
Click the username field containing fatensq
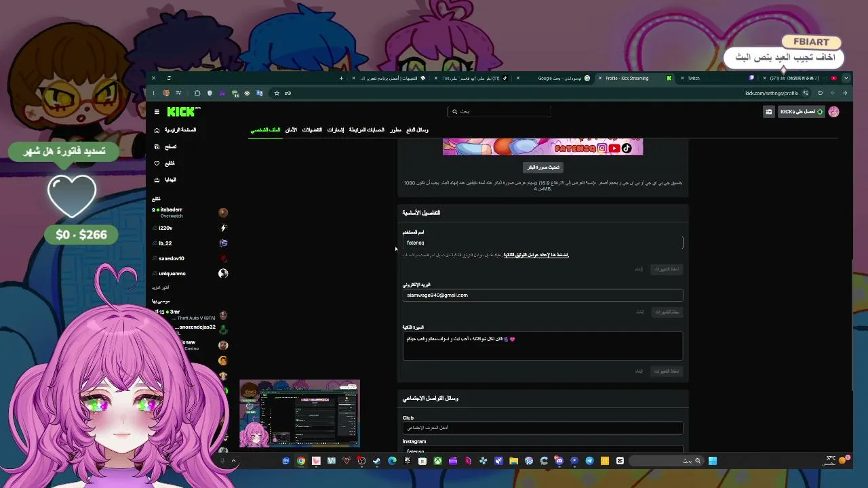pos(542,243)
